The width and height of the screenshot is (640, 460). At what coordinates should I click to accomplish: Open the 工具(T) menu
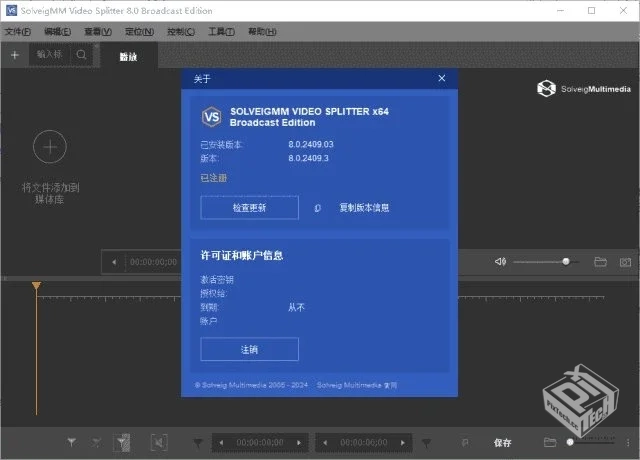pyautogui.click(x=222, y=31)
